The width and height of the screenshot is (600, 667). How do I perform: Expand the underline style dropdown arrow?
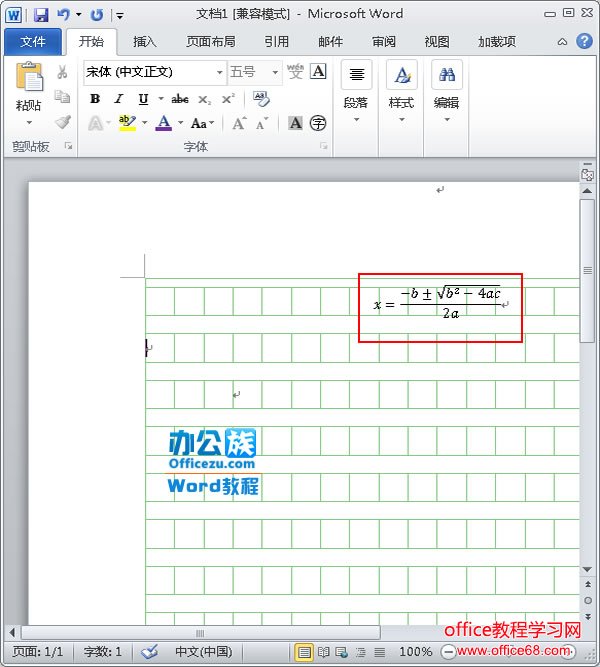point(161,99)
